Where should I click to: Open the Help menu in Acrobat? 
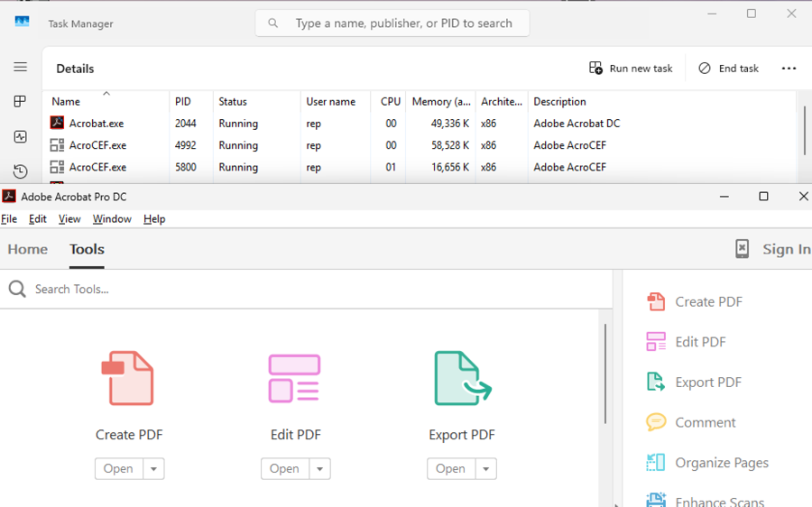pyautogui.click(x=154, y=219)
